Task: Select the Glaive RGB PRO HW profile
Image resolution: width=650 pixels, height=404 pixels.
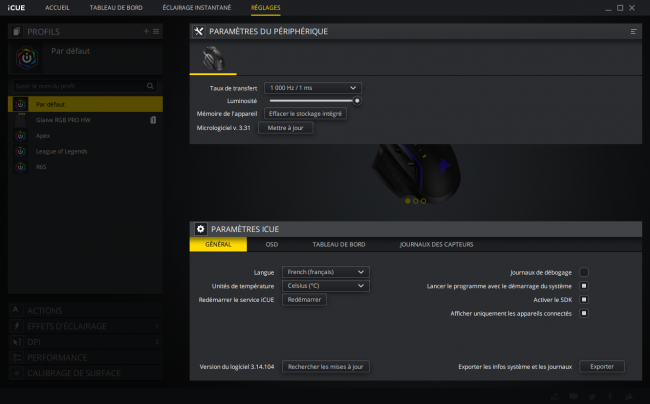Action: tap(85, 120)
